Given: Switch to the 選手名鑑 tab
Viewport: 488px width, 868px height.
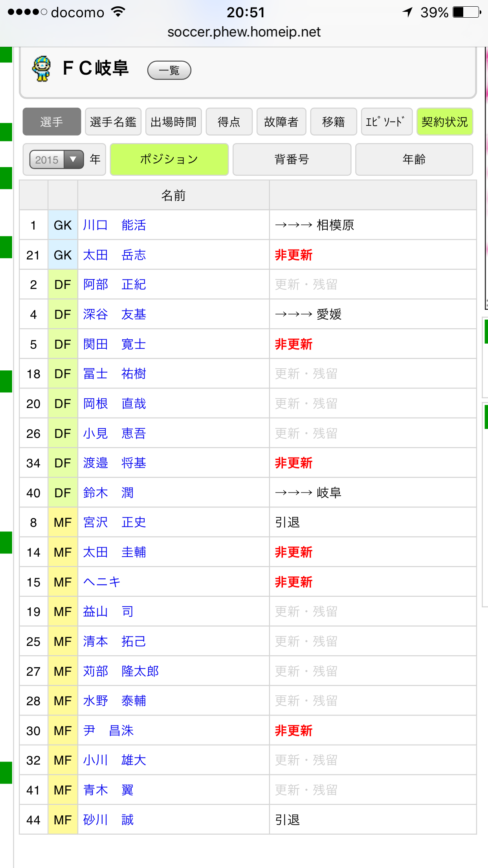Looking at the screenshot, I should click(x=113, y=122).
